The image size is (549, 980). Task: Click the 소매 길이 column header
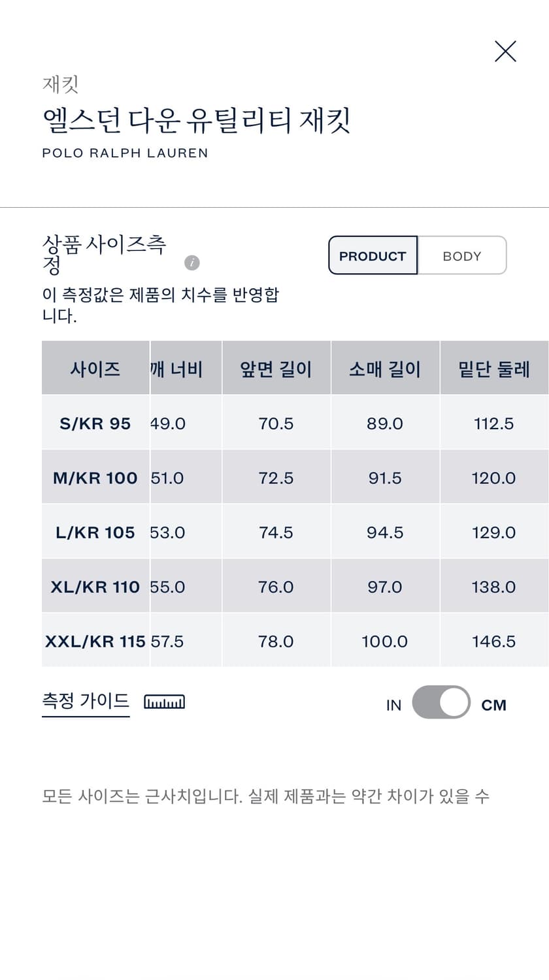385,368
